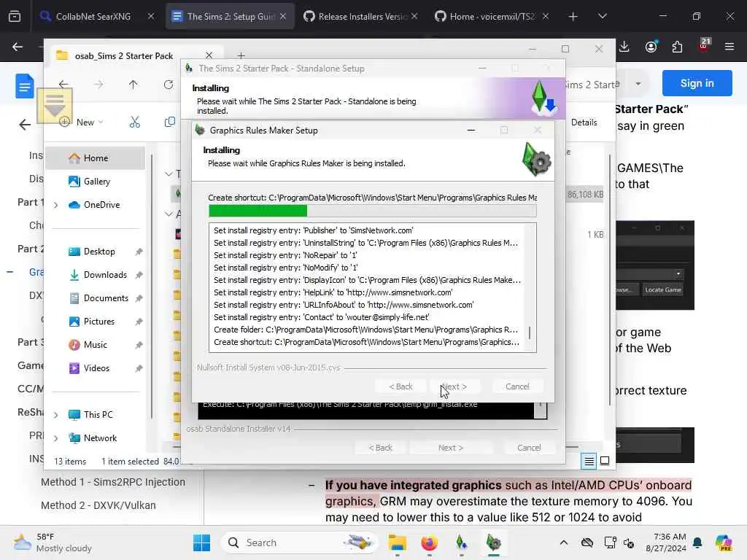Click the Google Docs blue document icon
The width and height of the screenshot is (747, 560).
[24, 86]
